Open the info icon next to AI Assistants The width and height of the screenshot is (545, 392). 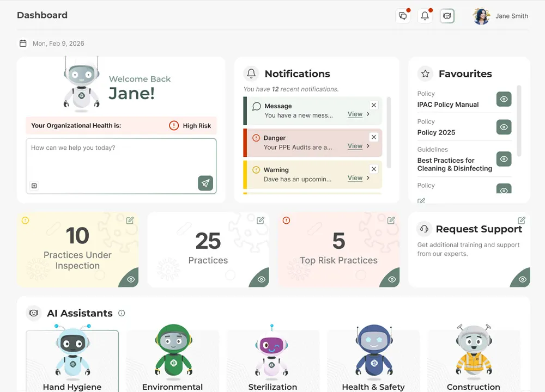[x=122, y=313]
